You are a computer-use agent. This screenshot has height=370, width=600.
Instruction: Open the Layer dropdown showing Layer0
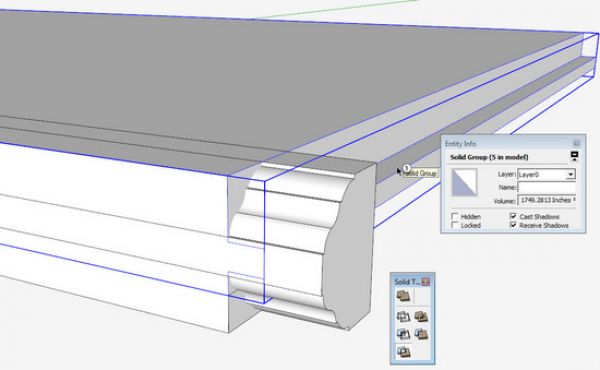tap(546, 174)
